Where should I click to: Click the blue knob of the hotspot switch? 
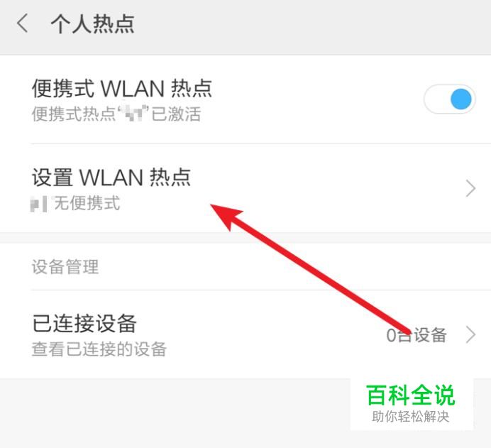click(461, 99)
